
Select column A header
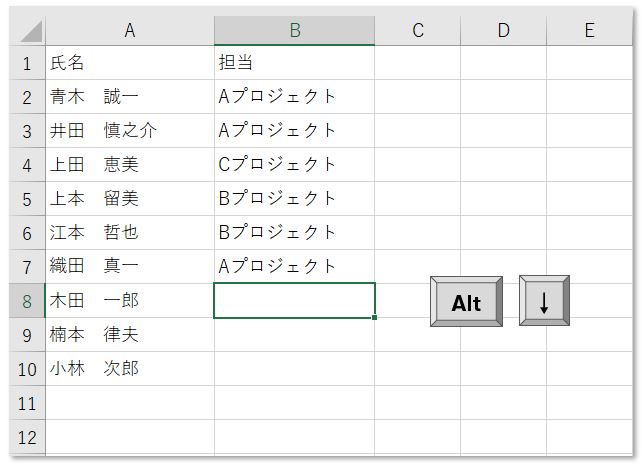point(130,31)
